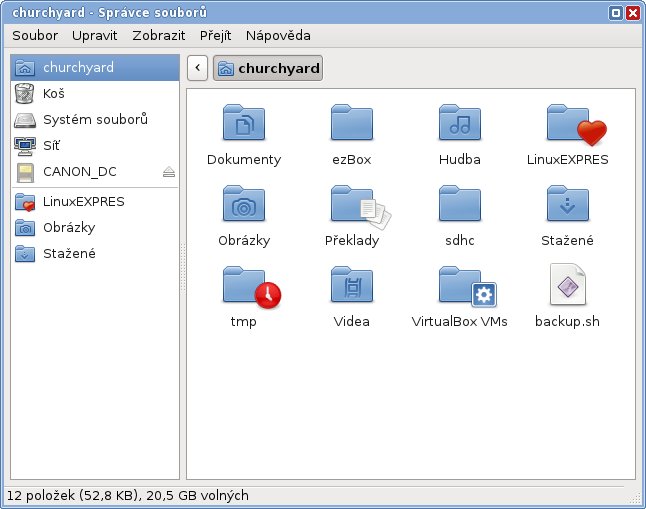Select the Překlady folder icon

tap(351, 206)
